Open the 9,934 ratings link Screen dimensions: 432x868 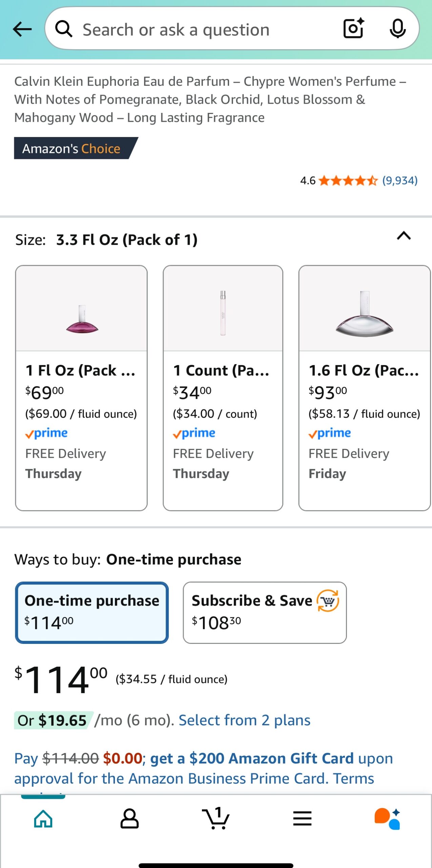pyautogui.click(x=400, y=180)
